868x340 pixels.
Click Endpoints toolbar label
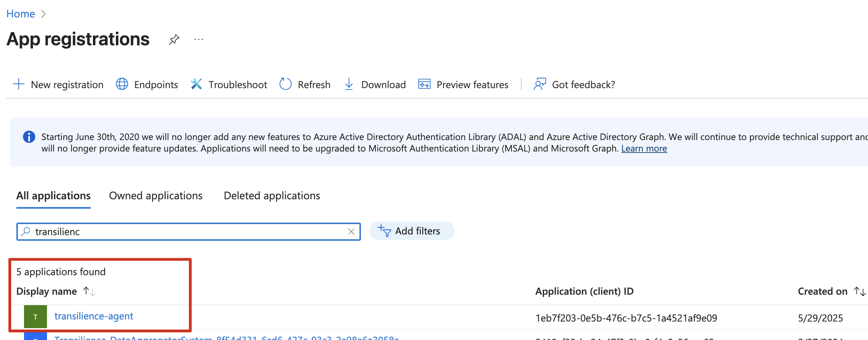point(156,85)
